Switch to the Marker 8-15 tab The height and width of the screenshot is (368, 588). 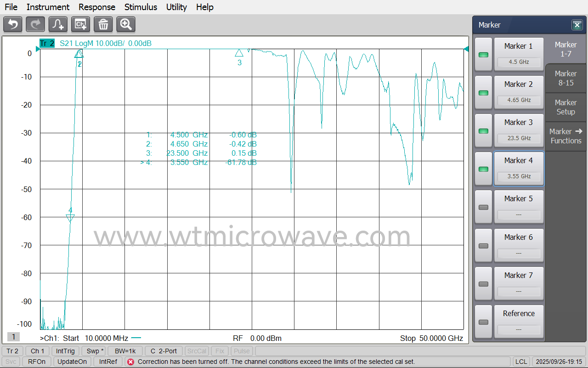click(x=565, y=79)
